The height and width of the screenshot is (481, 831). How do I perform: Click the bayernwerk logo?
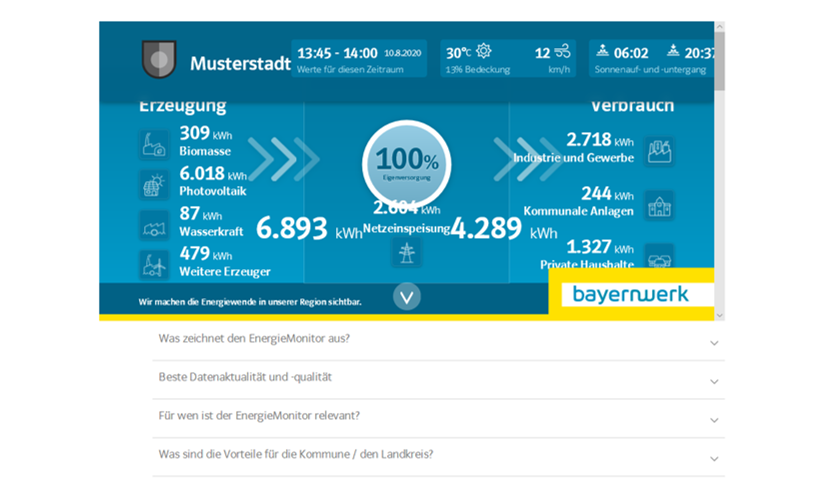(x=631, y=294)
